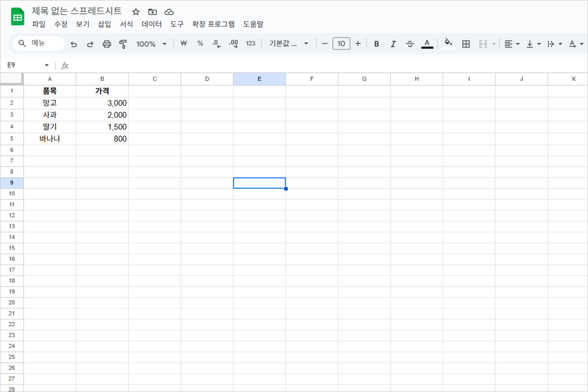Open the 데이터 menu
588x392 pixels.
(151, 24)
